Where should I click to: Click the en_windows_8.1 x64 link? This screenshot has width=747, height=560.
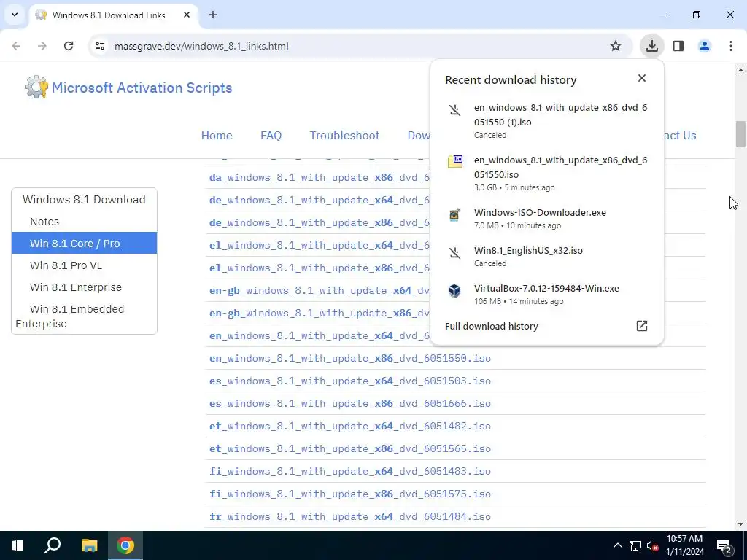tap(320, 335)
